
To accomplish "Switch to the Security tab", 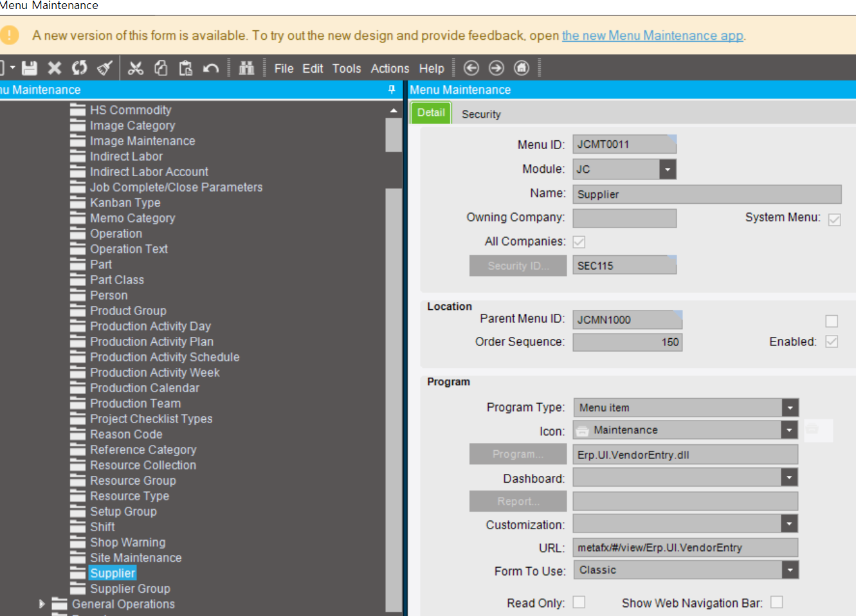I will (481, 114).
